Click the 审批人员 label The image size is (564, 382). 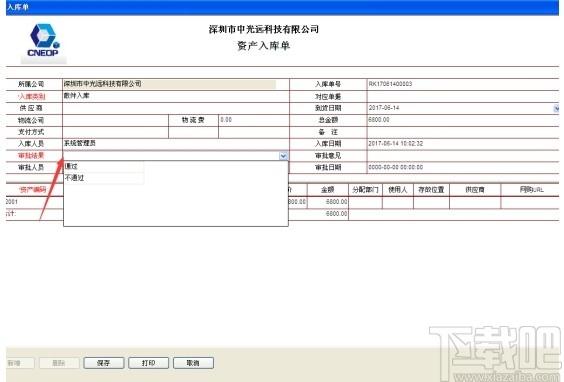coord(31,168)
